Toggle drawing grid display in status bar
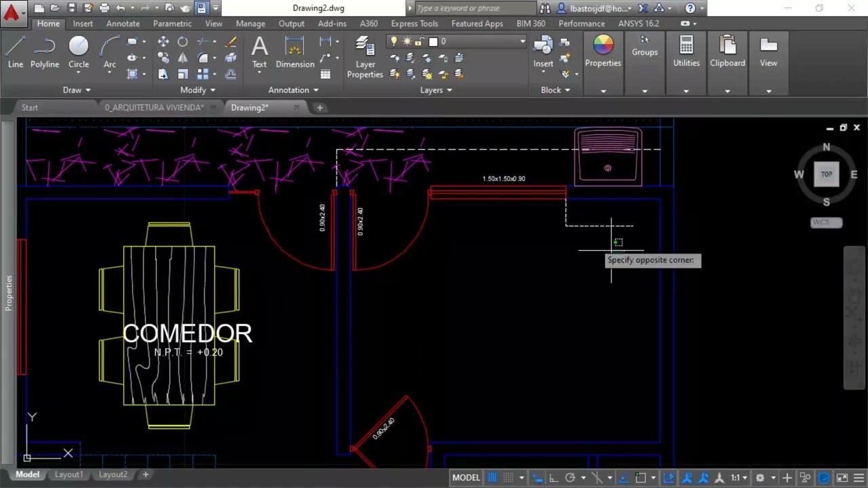Viewport: 868px width, 488px height. pos(492,478)
